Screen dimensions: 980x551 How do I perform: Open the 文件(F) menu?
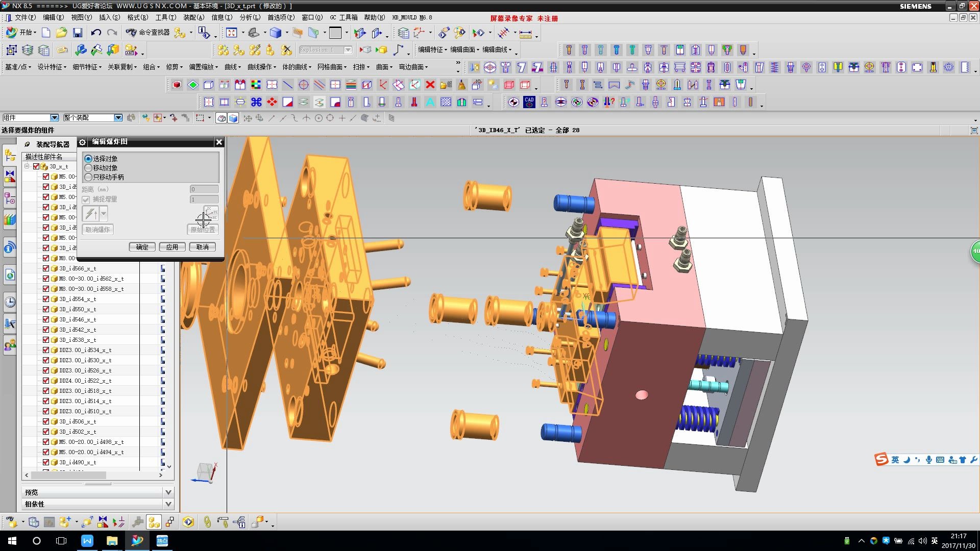(x=25, y=17)
